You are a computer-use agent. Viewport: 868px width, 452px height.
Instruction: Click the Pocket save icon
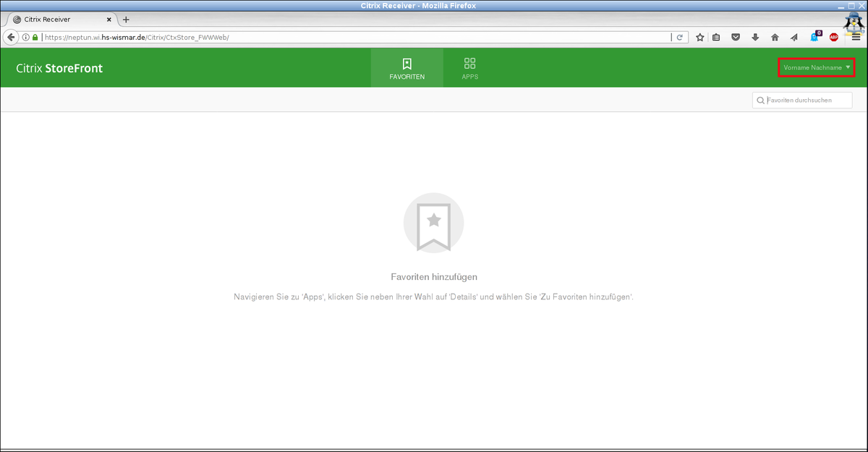736,37
